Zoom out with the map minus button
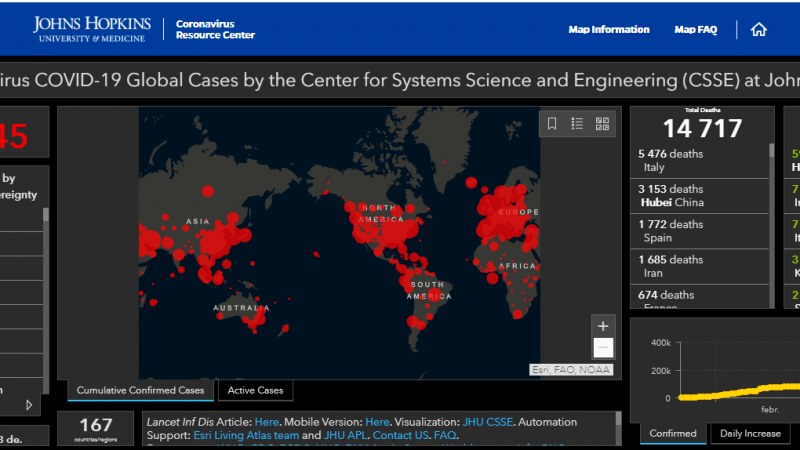The image size is (800, 450). (603, 347)
